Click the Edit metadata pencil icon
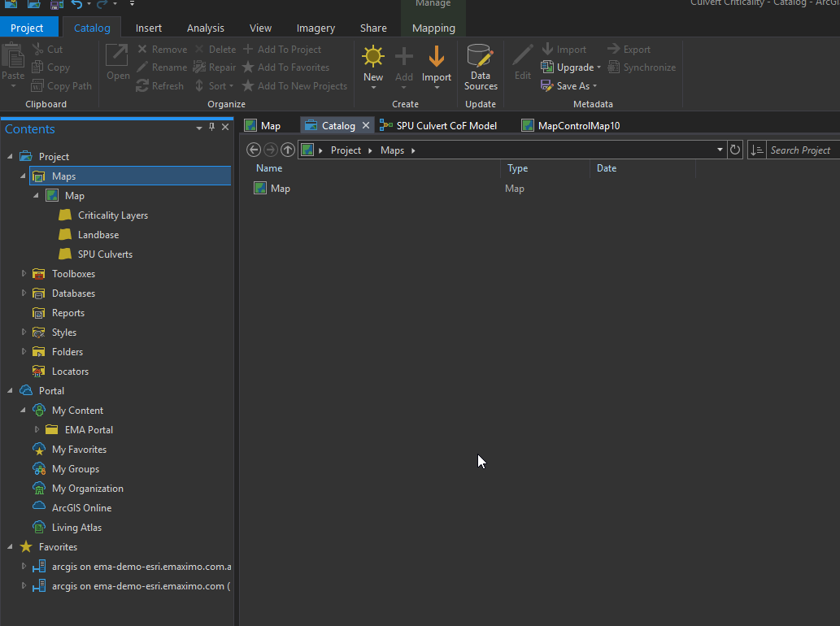 pos(522,56)
